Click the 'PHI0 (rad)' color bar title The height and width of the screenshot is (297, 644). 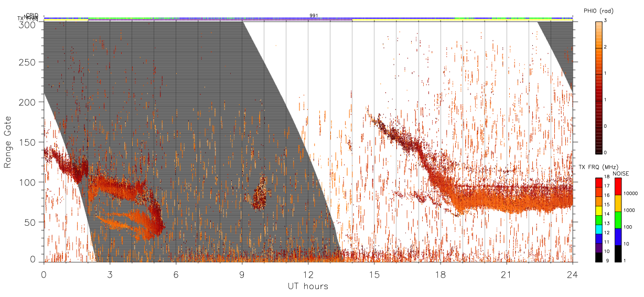598,11
